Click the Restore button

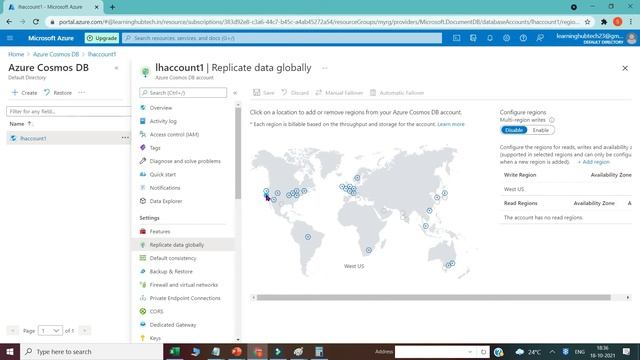tap(58, 93)
